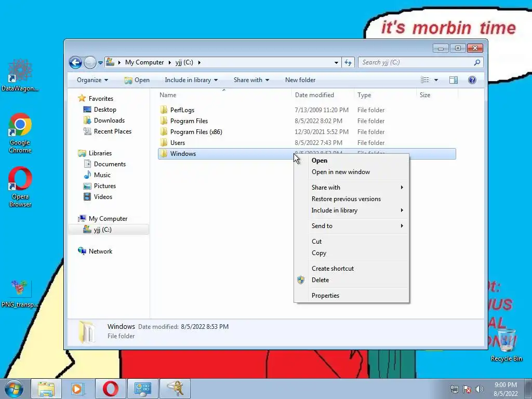The height and width of the screenshot is (399, 532).
Task: Open Music library
Action: pyautogui.click(x=102, y=175)
